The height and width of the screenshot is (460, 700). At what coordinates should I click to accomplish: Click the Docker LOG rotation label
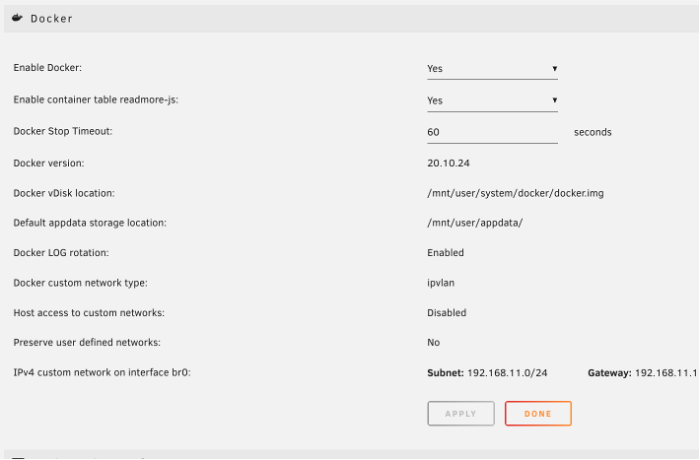coord(61,253)
